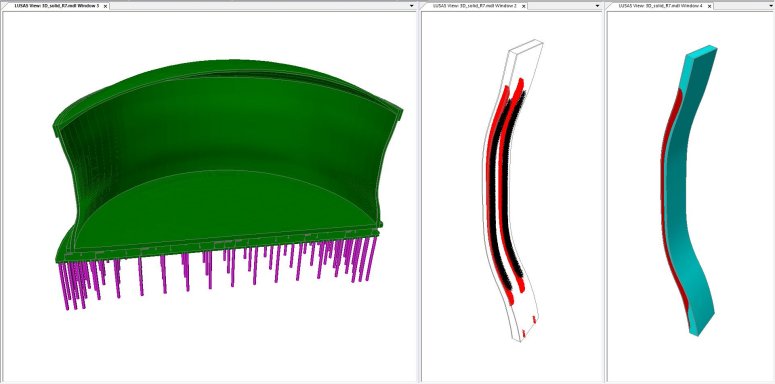Close the Window 4 view tab
This screenshot has height=384, width=775.
pyautogui.click(x=710, y=6)
